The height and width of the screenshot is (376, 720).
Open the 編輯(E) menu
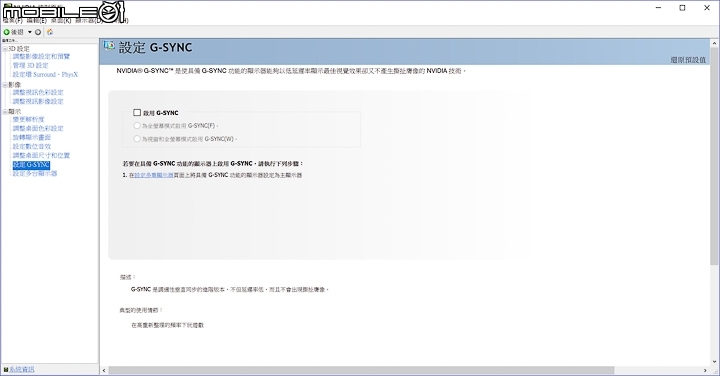tap(37, 21)
